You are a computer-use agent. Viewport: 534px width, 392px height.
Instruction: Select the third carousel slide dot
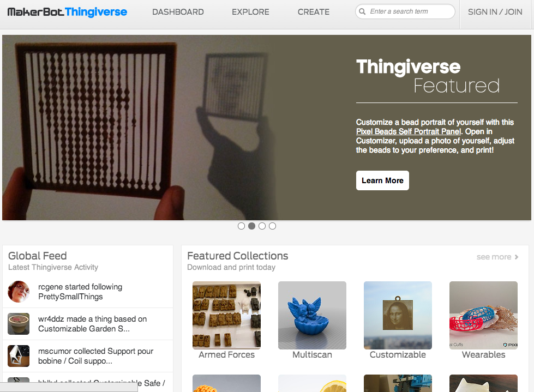pyautogui.click(x=262, y=226)
